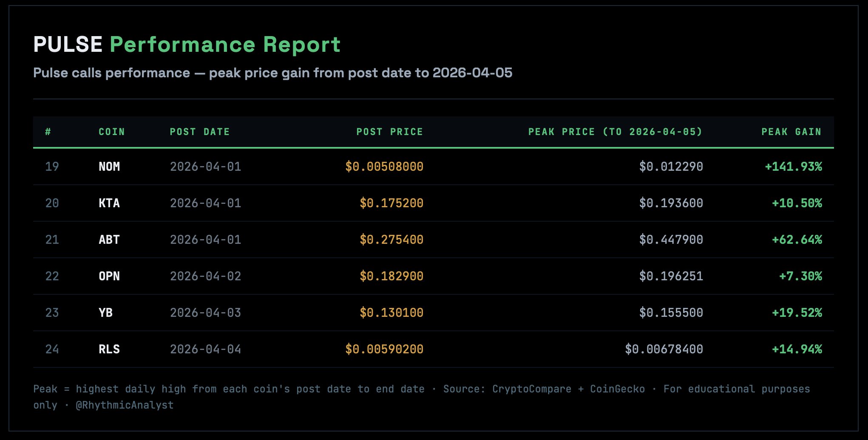Open the ABT coin entry
Screen dimensions: 868x440
coord(109,240)
